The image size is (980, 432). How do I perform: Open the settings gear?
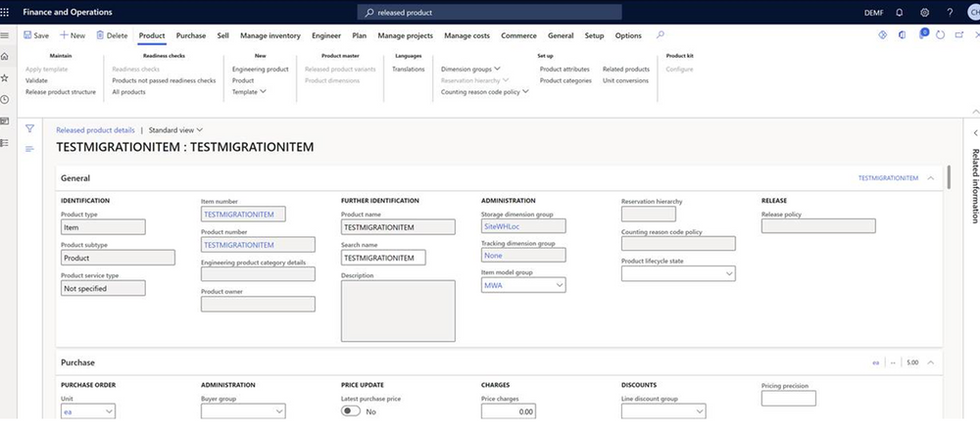click(x=924, y=13)
